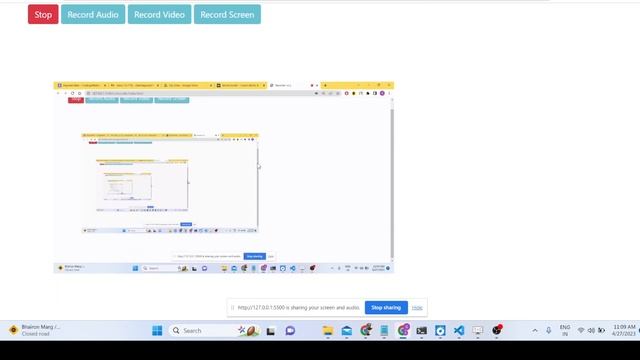Open the Mail app on taskbar
Image resolution: width=640 pixels, height=360 pixels.
tap(347, 331)
